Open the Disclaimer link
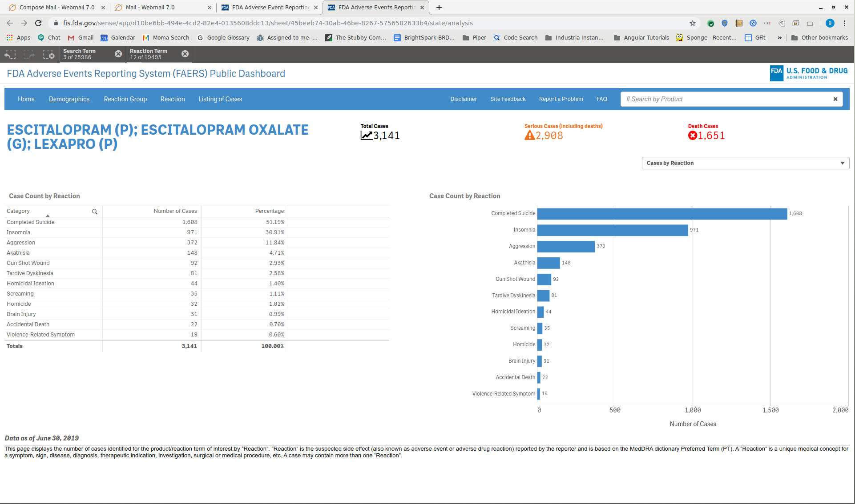This screenshot has width=855, height=504. pos(463,99)
